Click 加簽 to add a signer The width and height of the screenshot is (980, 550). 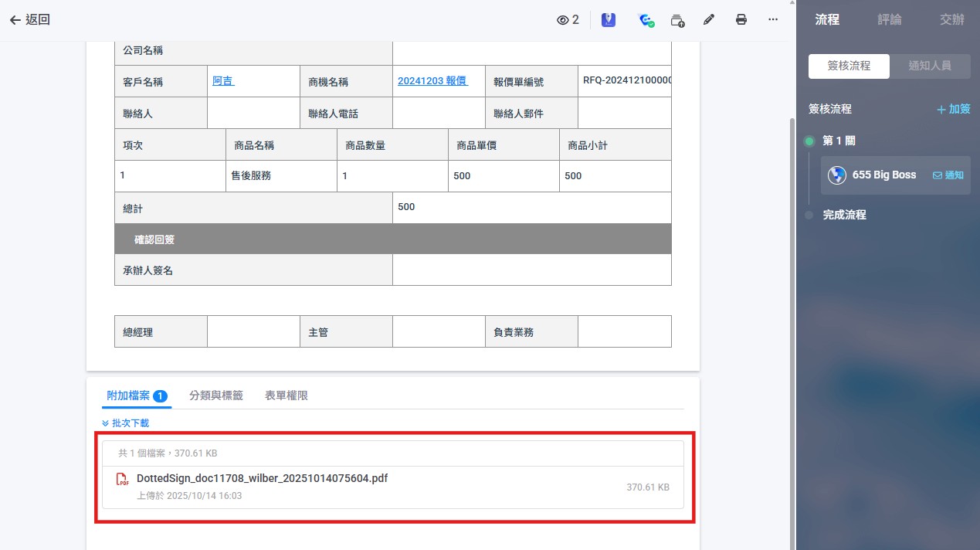(x=953, y=110)
